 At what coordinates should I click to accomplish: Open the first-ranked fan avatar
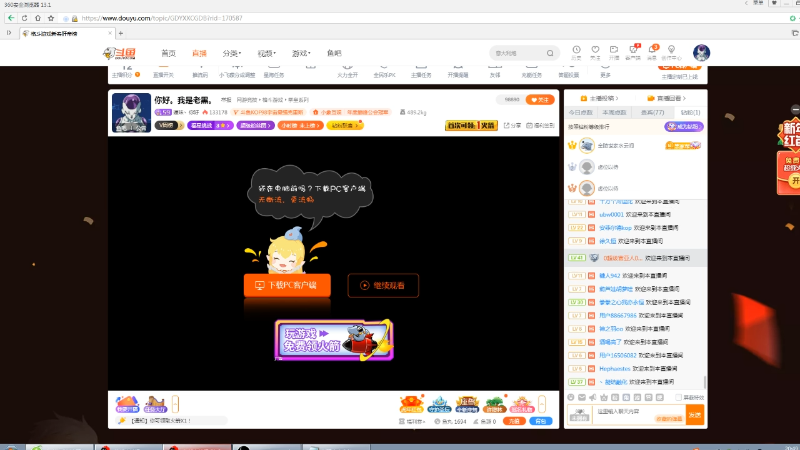(x=587, y=145)
